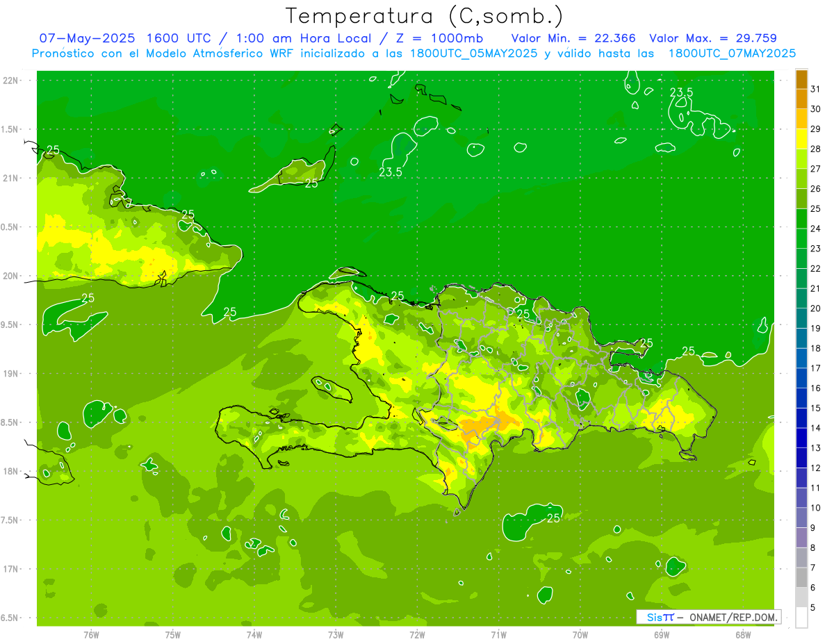Pick the yellow swatch between 28 and 29

801,139
